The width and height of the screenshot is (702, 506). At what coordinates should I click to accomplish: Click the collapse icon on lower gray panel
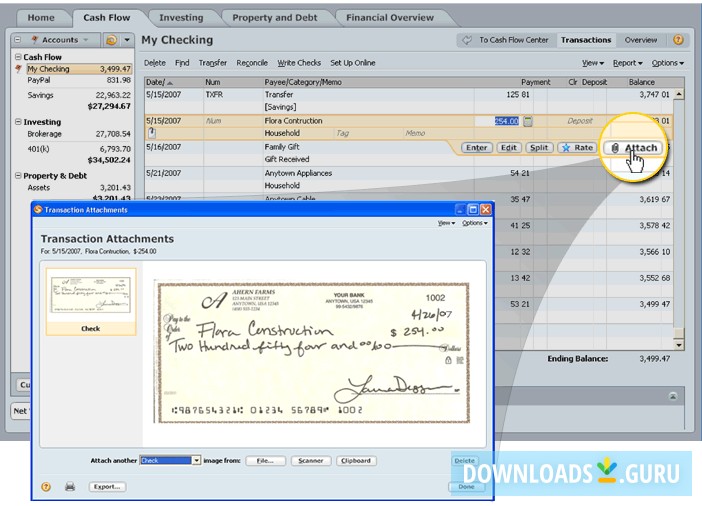673,396
